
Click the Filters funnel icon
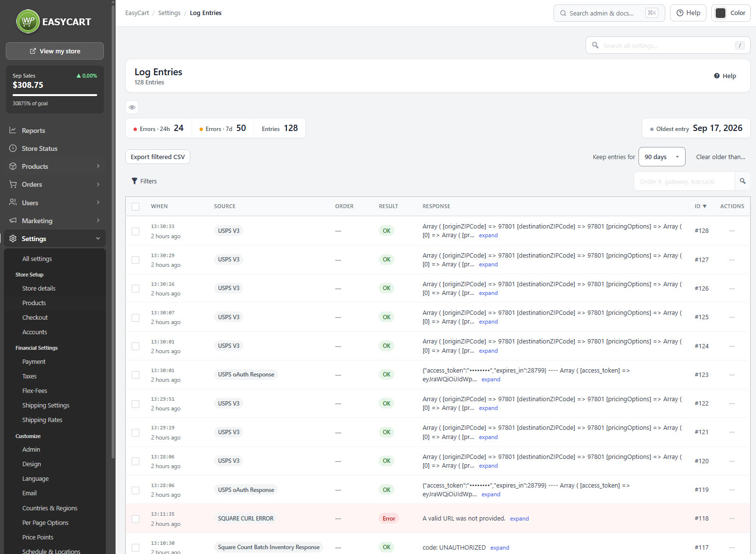(134, 181)
